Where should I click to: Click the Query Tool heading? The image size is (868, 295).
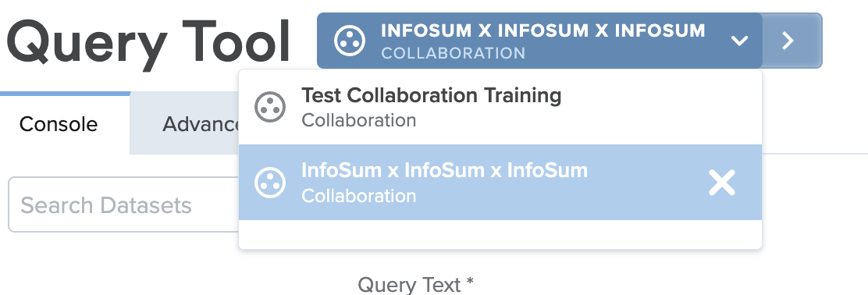click(148, 41)
